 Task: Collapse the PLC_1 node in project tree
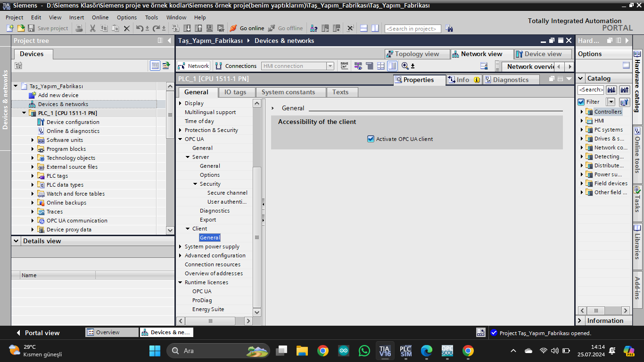[25, 113]
